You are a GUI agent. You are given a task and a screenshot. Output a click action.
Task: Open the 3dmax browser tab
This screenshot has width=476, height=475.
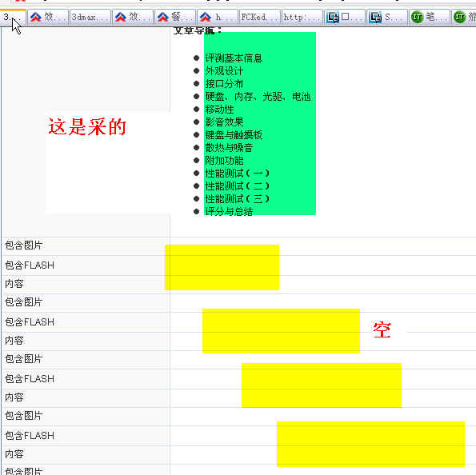click(90, 17)
